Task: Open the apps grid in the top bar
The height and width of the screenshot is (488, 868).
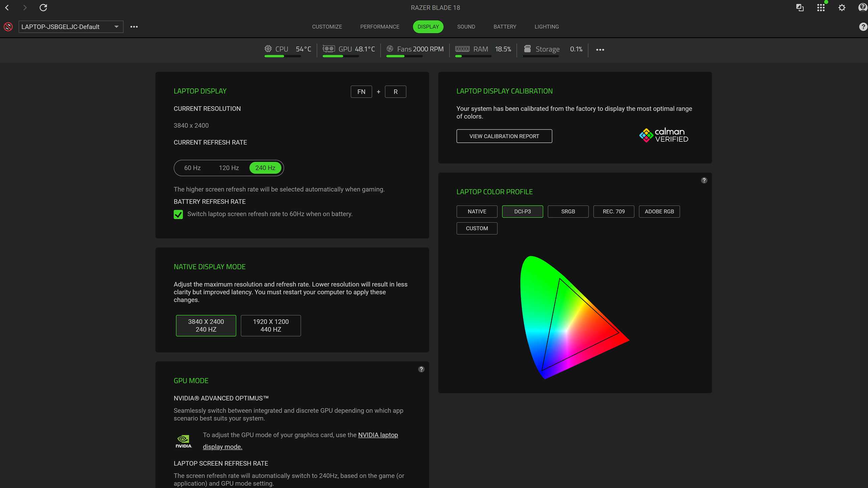Action: [x=821, y=7]
